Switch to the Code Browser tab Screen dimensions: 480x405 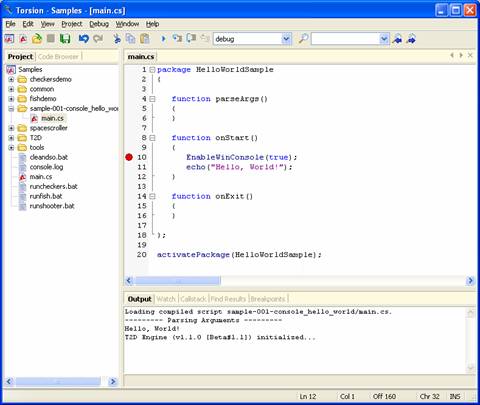point(58,57)
